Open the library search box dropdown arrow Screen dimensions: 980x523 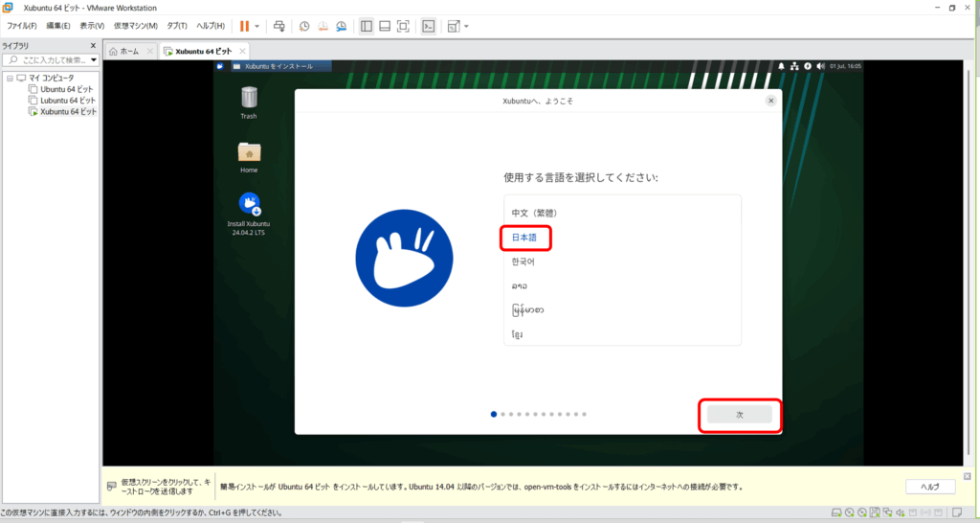(94, 60)
